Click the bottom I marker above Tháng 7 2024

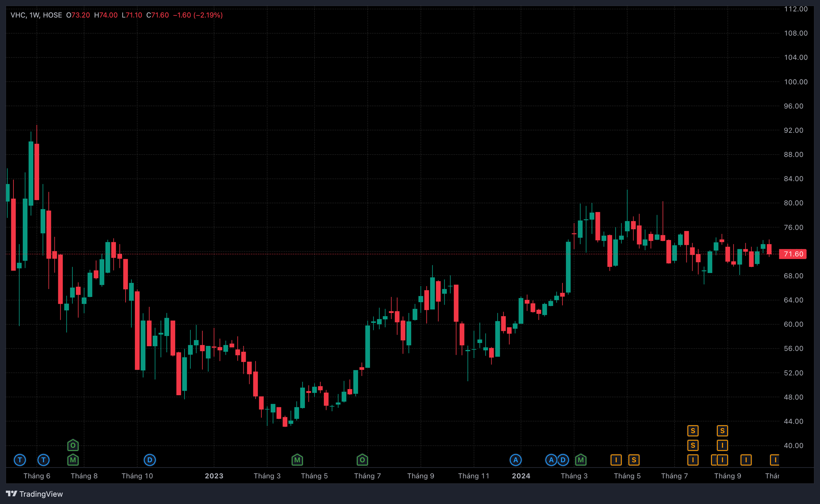[693, 460]
